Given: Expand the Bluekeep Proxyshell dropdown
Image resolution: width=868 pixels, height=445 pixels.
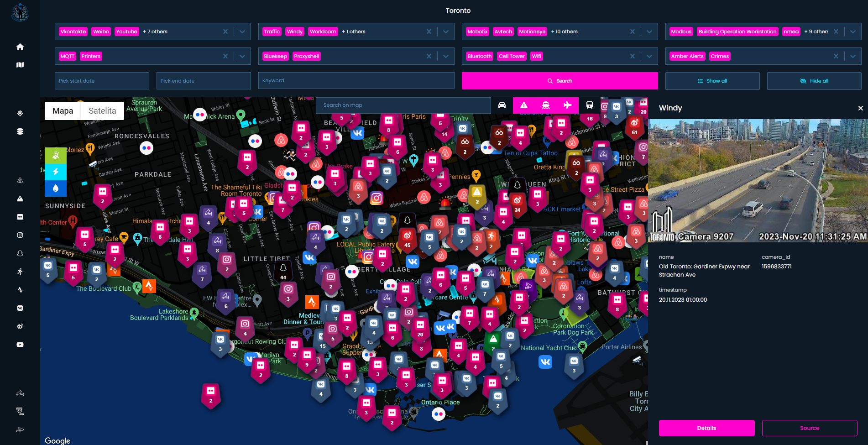Looking at the screenshot, I should [446, 56].
